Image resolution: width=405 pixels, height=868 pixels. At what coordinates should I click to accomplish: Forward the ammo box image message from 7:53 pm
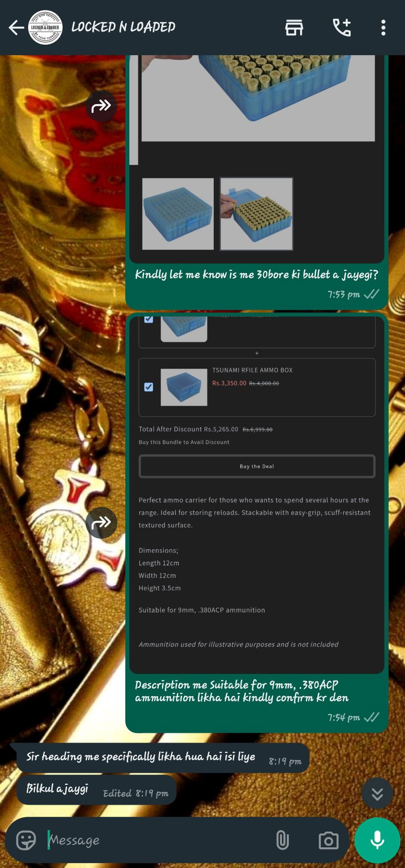[101, 106]
